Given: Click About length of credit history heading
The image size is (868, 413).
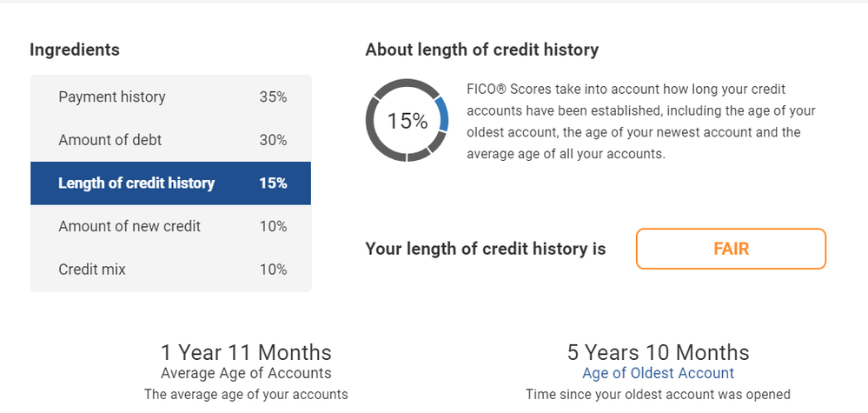Looking at the screenshot, I should [481, 50].
